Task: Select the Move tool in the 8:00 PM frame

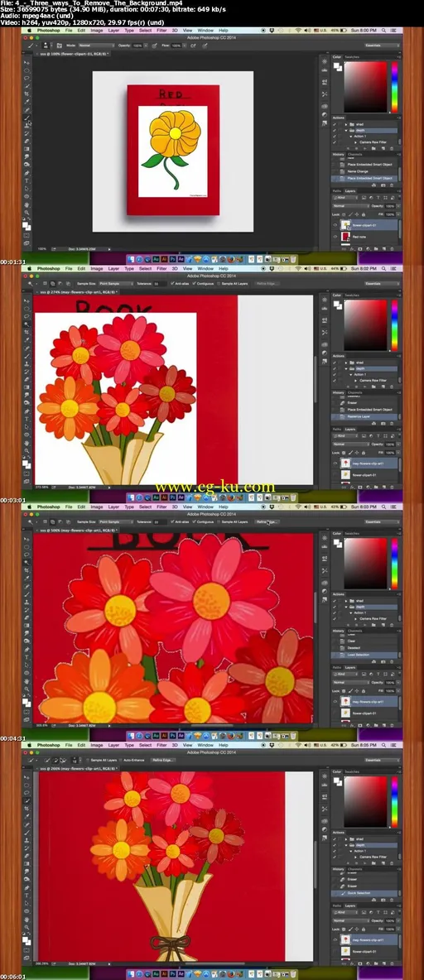Action: 26,63
